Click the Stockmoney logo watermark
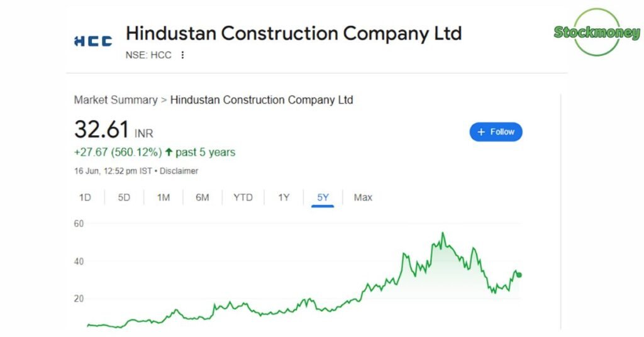 coord(596,32)
